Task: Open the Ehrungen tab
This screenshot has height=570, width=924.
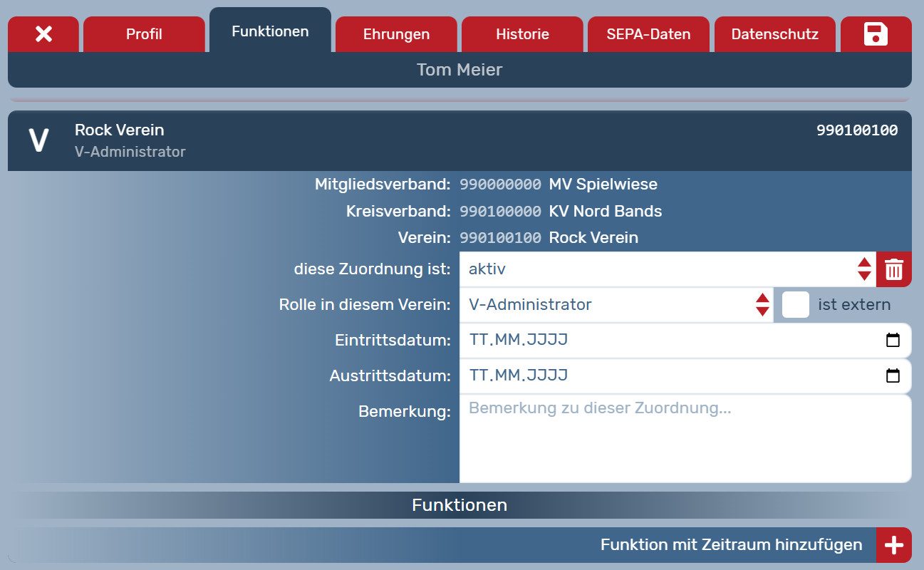Action: coord(396,34)
